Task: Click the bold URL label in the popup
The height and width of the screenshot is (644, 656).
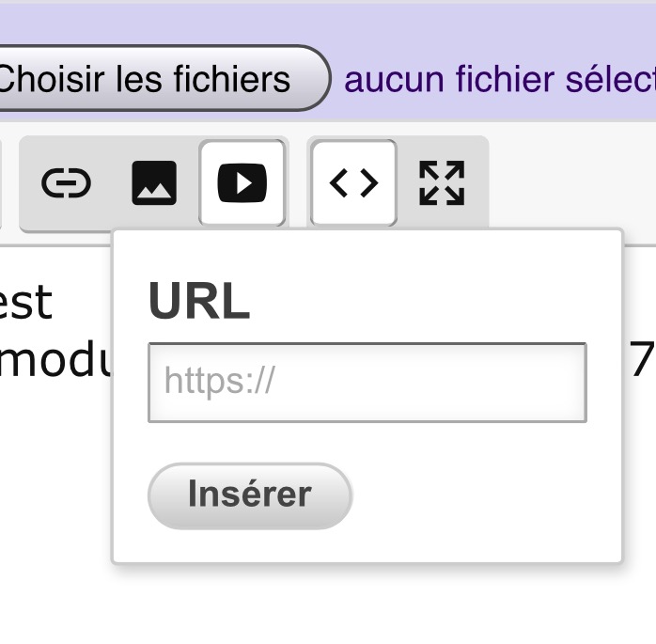Action: (x=199, y=302)
